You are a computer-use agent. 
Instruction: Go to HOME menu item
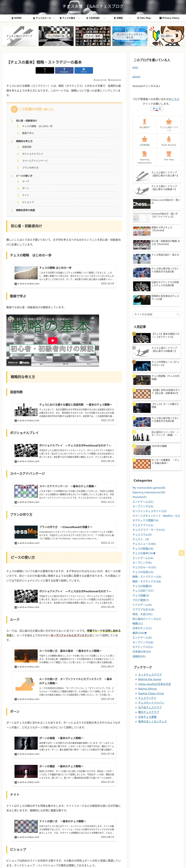tap(16, 18)
